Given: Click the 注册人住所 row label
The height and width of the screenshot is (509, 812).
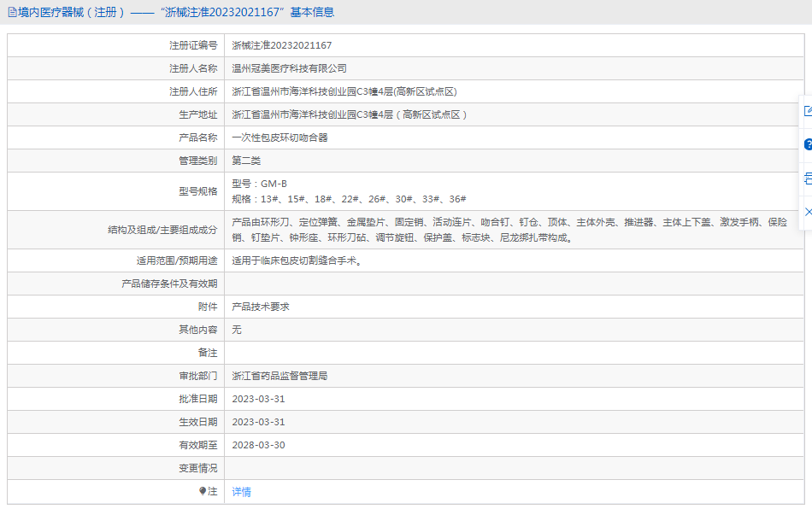Looking at the screenshot, I should [x=193, y=91].
